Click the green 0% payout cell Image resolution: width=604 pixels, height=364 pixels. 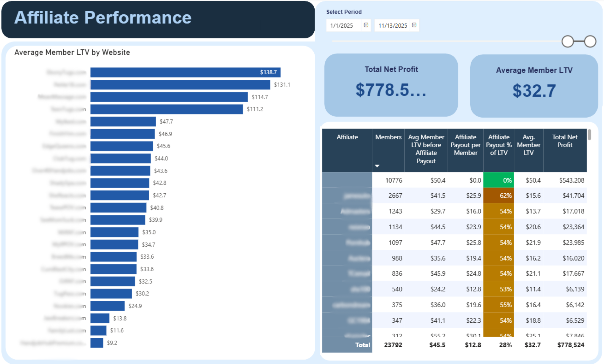point(499,180)
